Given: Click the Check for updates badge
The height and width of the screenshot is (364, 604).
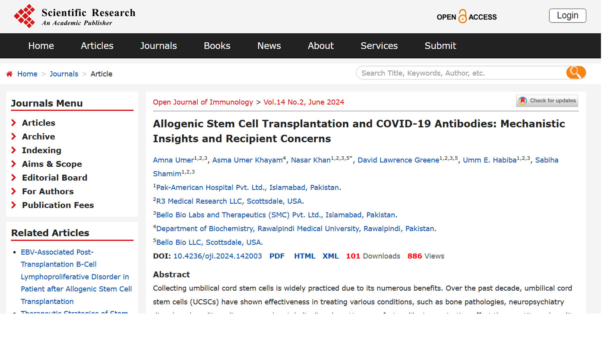Looking at the screenshot, I should pyautogui.click(x=547, y=101).
